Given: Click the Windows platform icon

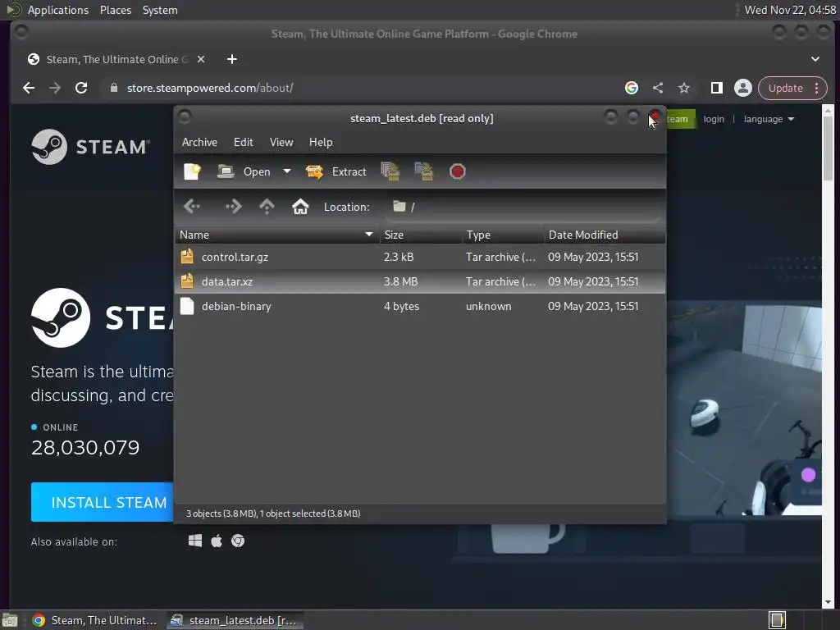Looking at the screenshot, I should [195, 541].
